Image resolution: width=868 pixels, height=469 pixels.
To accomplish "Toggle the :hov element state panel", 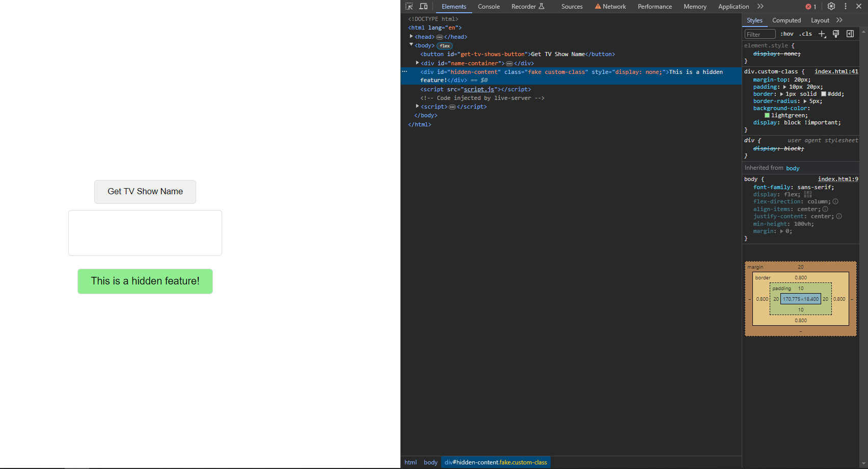I will 787,34.
